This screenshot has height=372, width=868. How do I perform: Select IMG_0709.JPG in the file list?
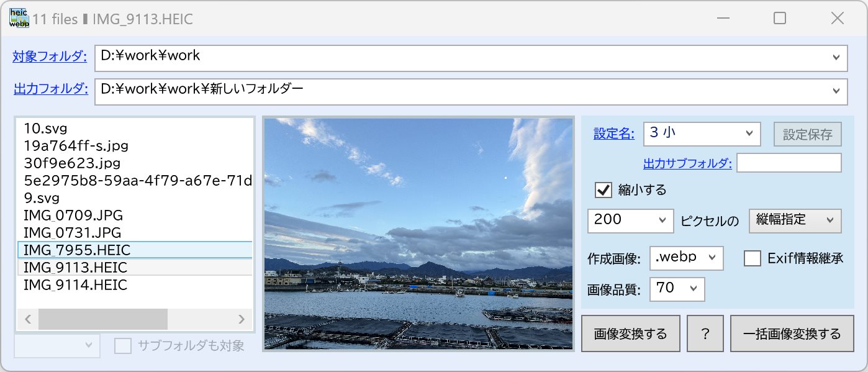coord(135,215)
